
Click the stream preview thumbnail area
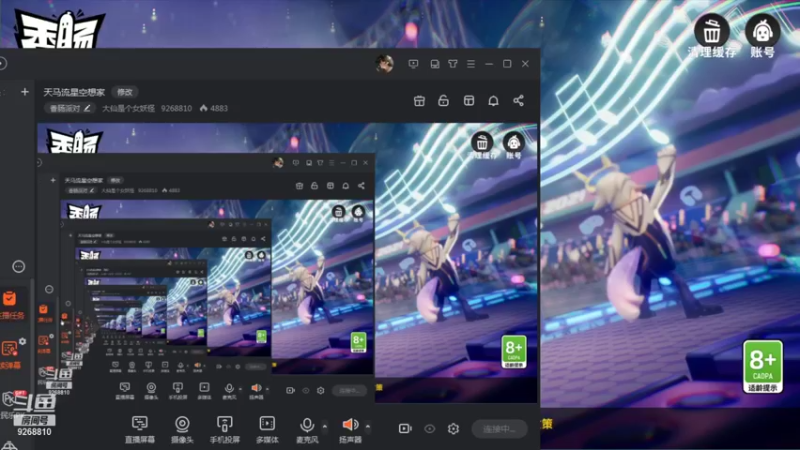287,263
